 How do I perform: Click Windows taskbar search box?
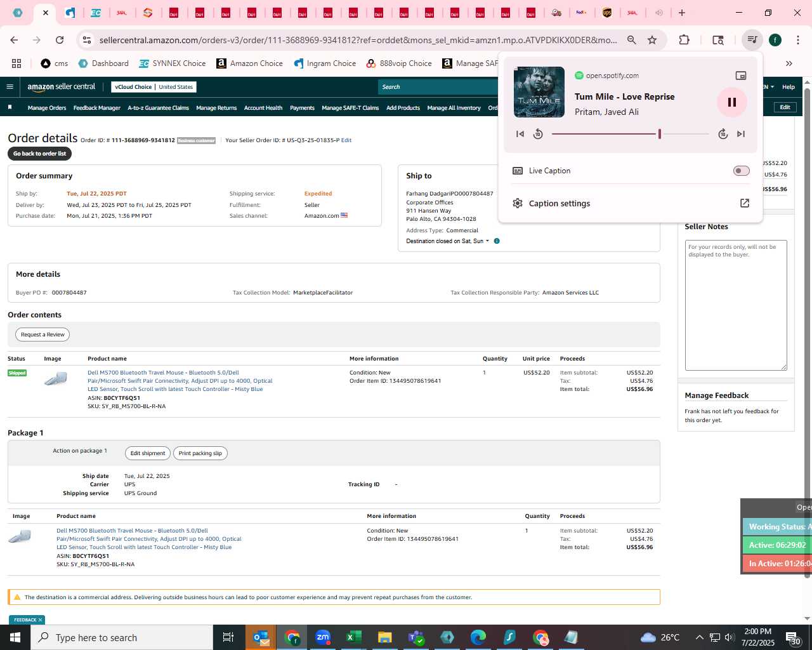(122, 637)
